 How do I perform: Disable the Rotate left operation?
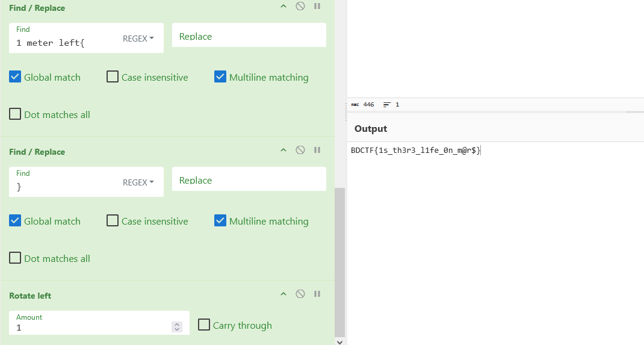tap(300, 294)
